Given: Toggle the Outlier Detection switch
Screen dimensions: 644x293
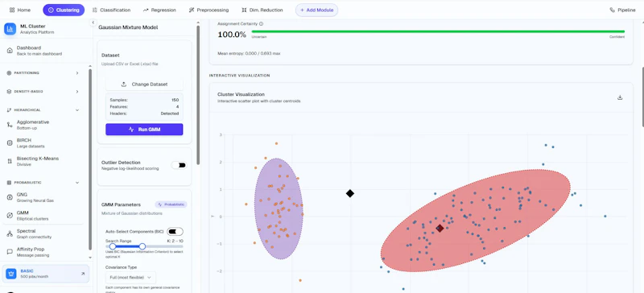Looking at the screenshot, I should click(x=179, y=165).
